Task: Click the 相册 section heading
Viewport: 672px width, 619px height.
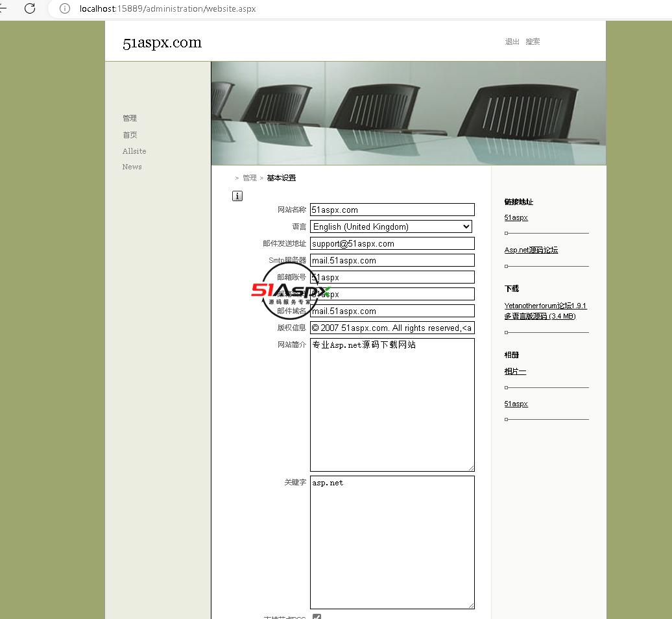Action: pyautogui.click(x=511, y=355)
